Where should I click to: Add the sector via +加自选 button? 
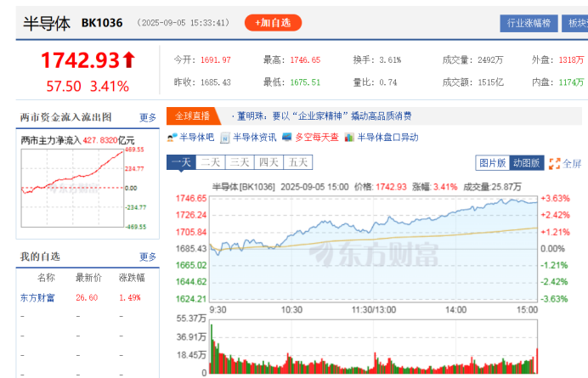pos(273,23)
